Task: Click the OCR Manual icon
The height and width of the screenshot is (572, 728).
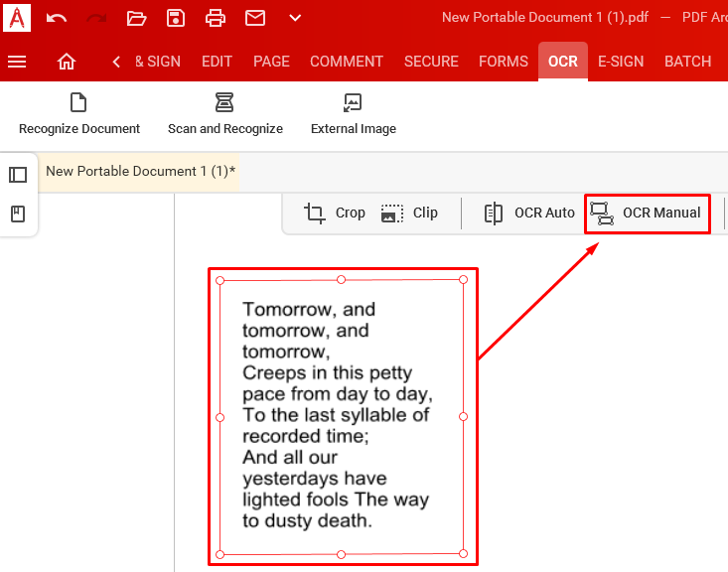Action: pos(602,214)
